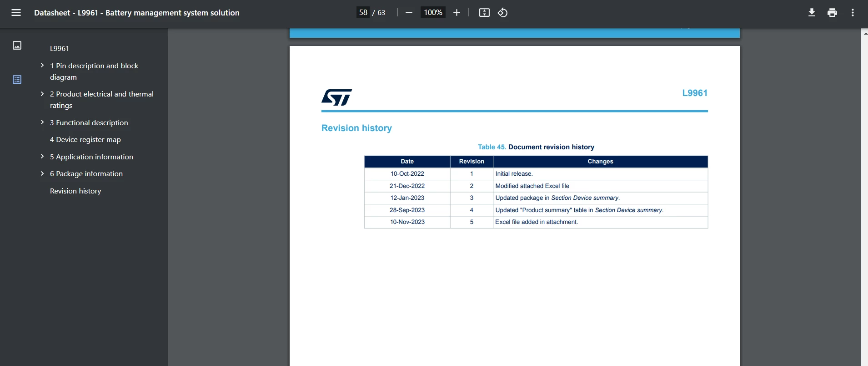Jump to 'Revision history' in outline
This screenshot has height=366, width=868.
pos(75,191)
